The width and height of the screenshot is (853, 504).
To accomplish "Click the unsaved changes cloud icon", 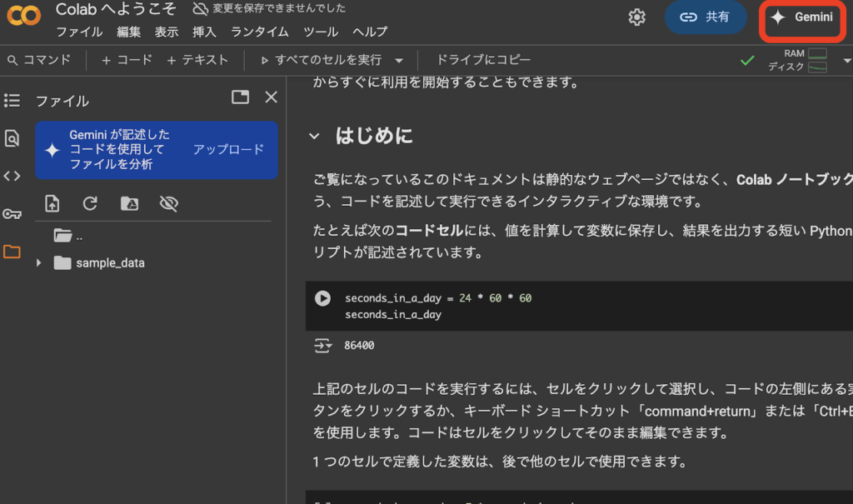I will click(x=200, y=8).
